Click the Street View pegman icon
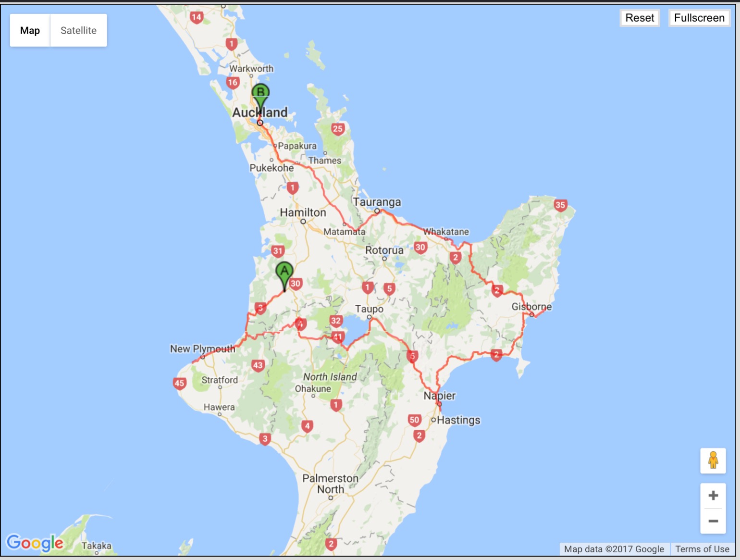 click(713, 460)
